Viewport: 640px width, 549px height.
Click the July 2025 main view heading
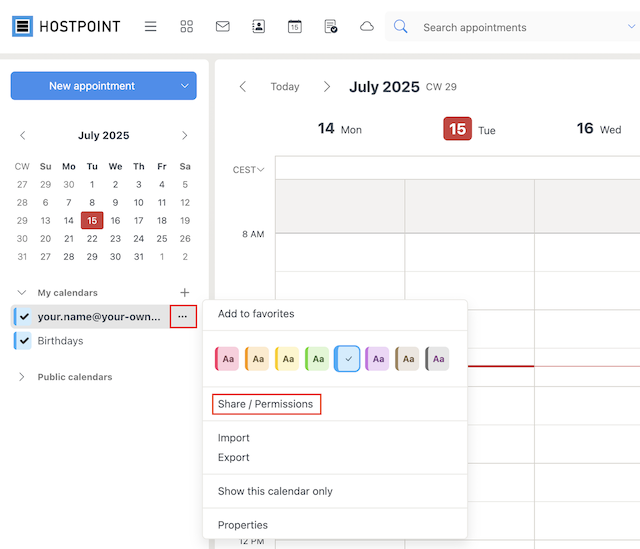click(384, 87)
